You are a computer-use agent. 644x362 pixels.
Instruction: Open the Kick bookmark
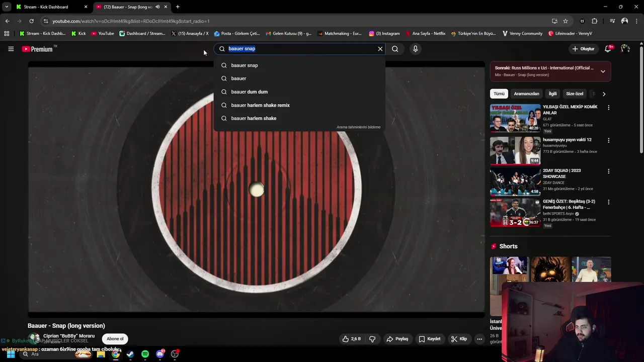78,34
